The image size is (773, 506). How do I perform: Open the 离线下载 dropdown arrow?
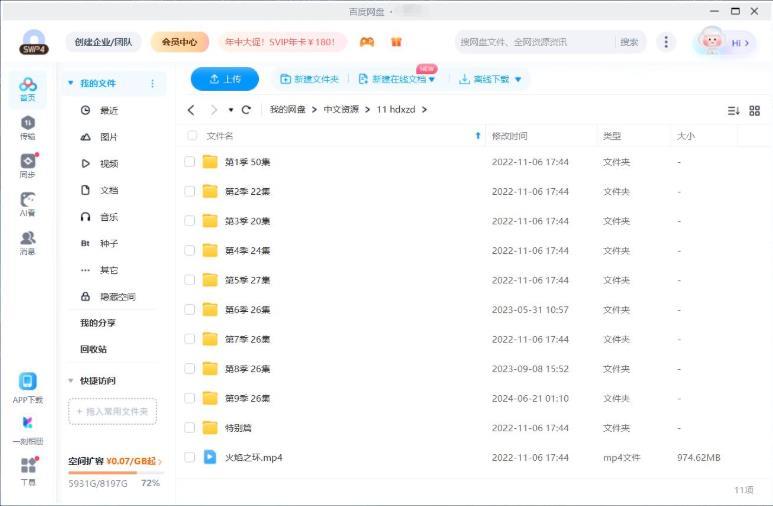(x=518, y=79)
